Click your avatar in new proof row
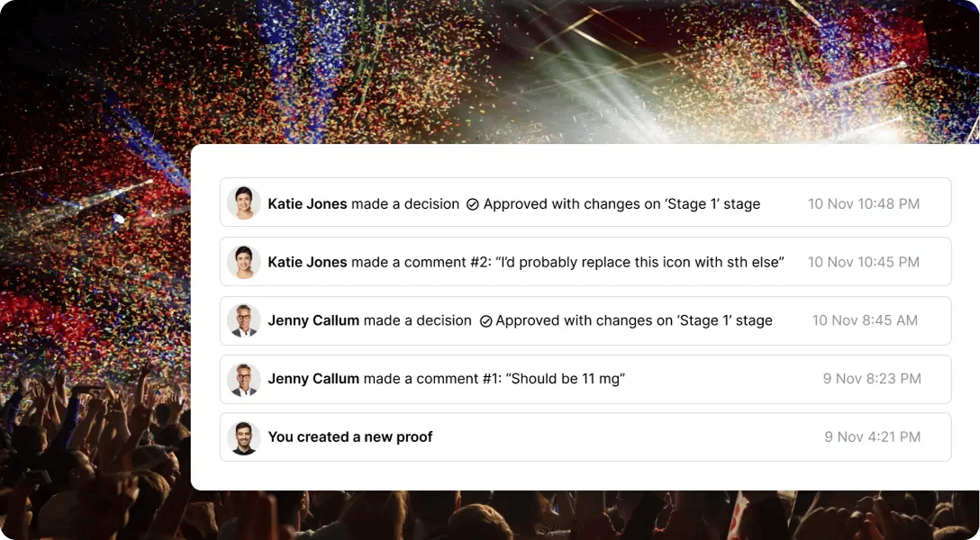The image size is (980, 540). pyautogui.click(x=243, y=437)
